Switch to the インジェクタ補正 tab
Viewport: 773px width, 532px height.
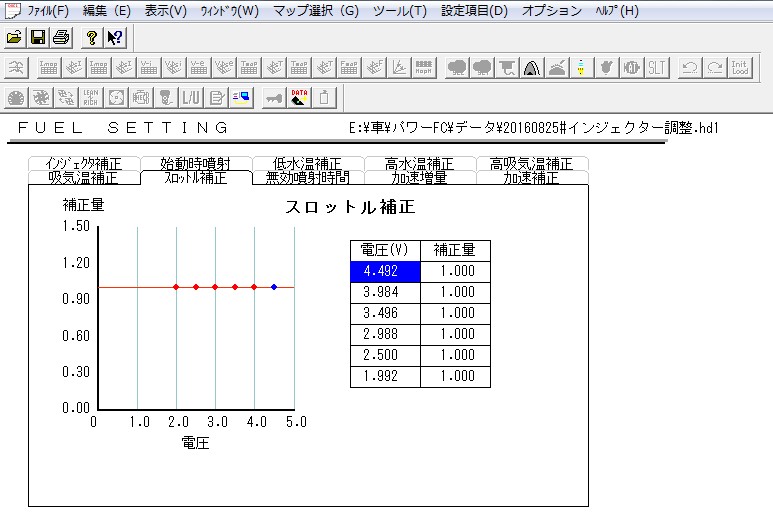84,164
